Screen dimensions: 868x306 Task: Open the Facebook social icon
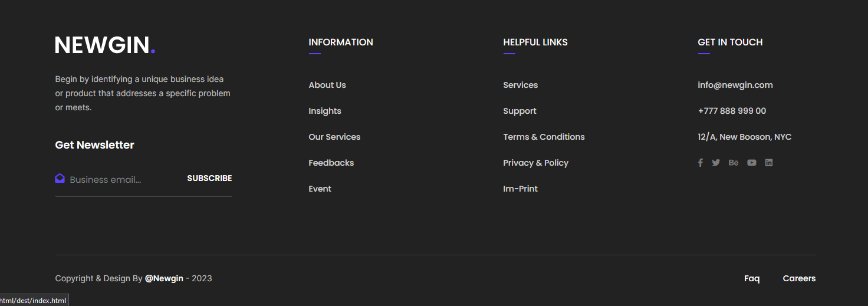pyautogui.click(x=701, y=163)
